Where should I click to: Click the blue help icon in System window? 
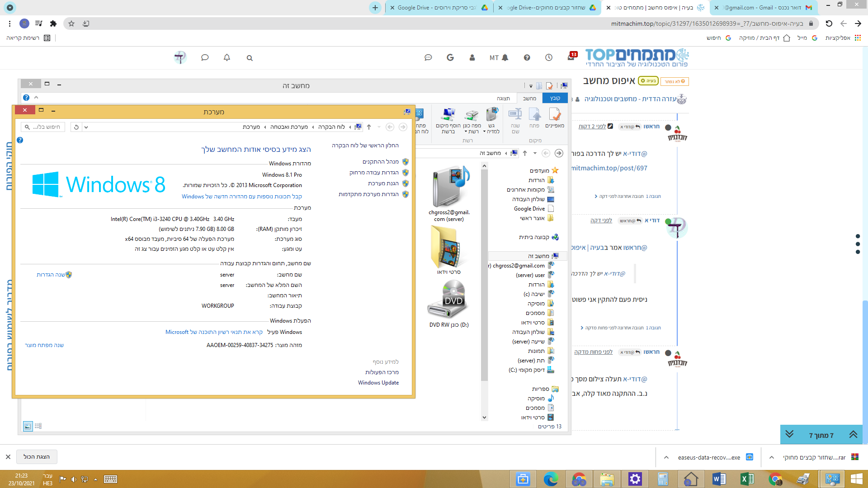(x=20, y=140)
